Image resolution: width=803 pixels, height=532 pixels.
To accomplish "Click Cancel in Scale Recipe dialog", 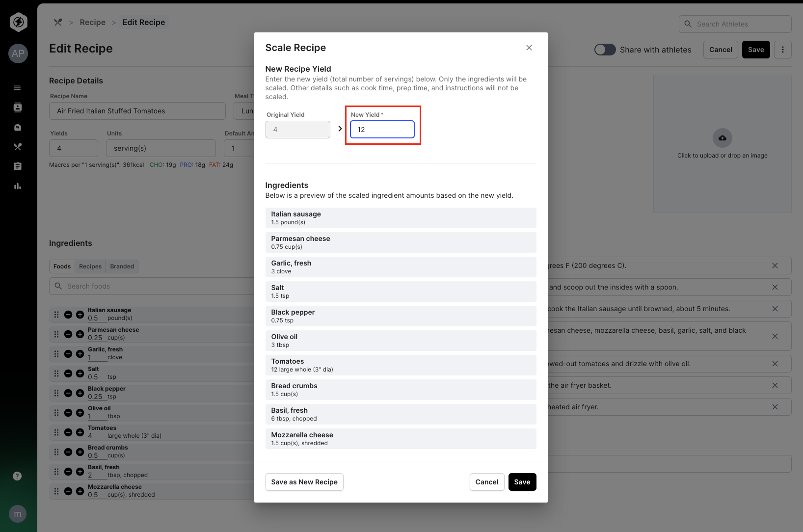I will (487, 482).
